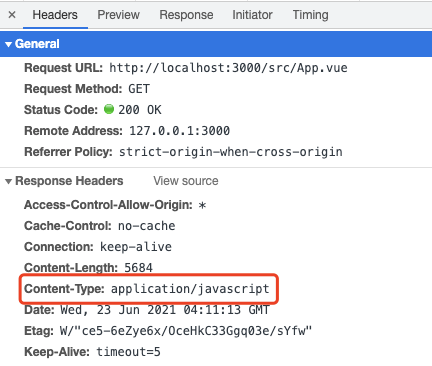Select the Initiator tab

252,15
